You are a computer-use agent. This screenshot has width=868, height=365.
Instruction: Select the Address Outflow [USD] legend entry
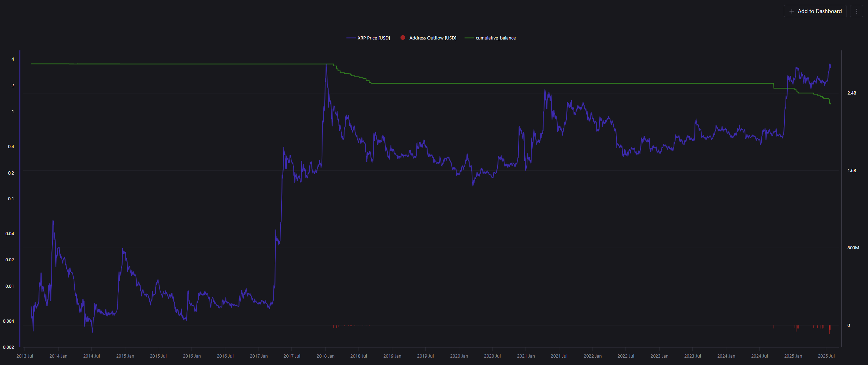[433, 38]
